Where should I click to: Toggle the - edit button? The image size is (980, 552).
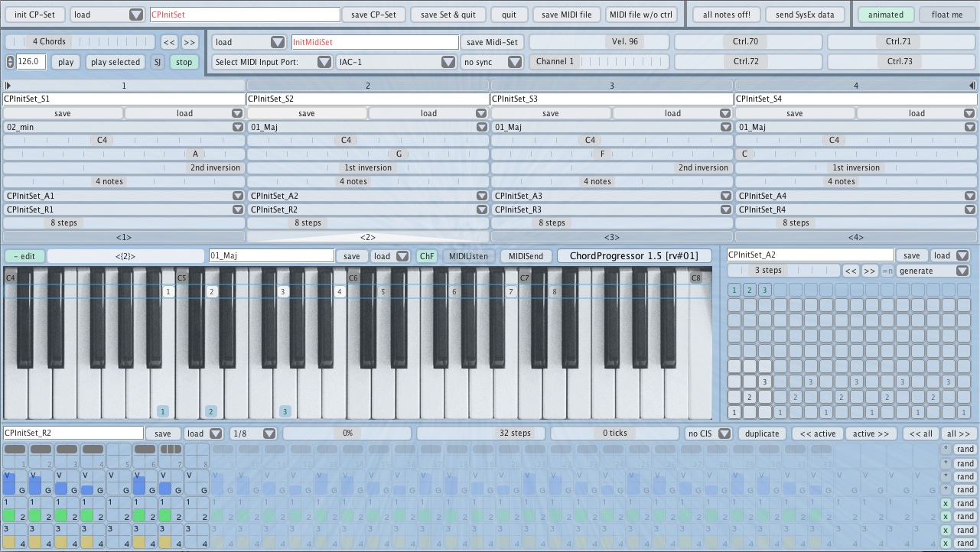tap(24, 256)
